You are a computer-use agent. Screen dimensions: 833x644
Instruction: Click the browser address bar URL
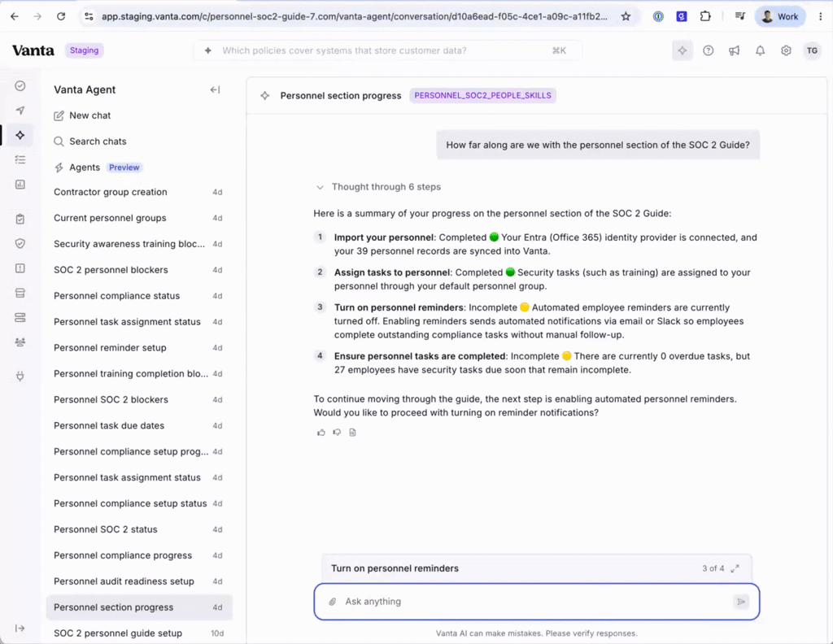pos(355,16)
